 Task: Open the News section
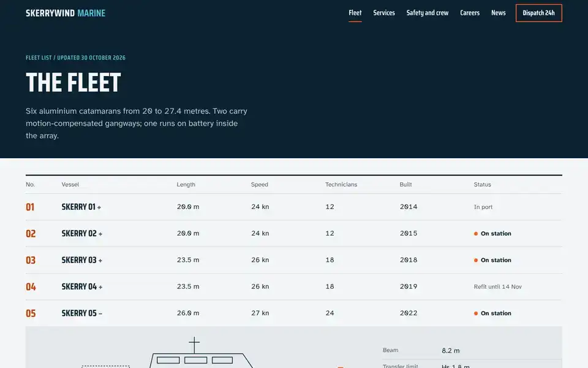[499, 13]
